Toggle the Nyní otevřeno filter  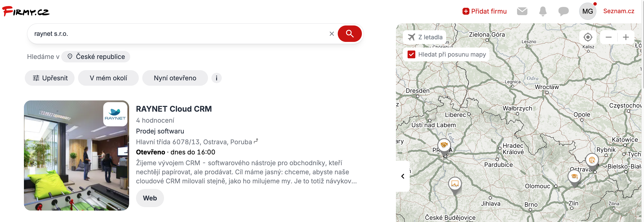tap(175, 78)
